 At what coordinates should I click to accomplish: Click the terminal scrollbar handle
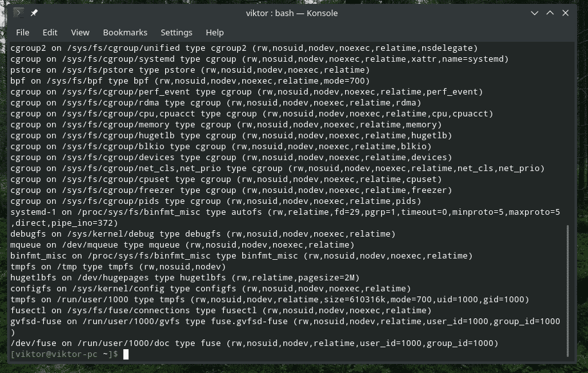(568, 289)
